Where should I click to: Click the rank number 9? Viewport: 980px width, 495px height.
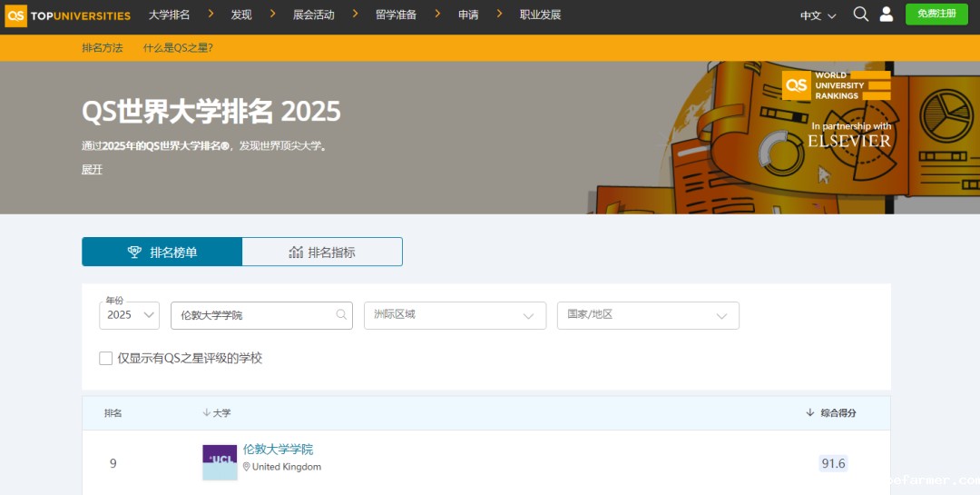[113, 463]
